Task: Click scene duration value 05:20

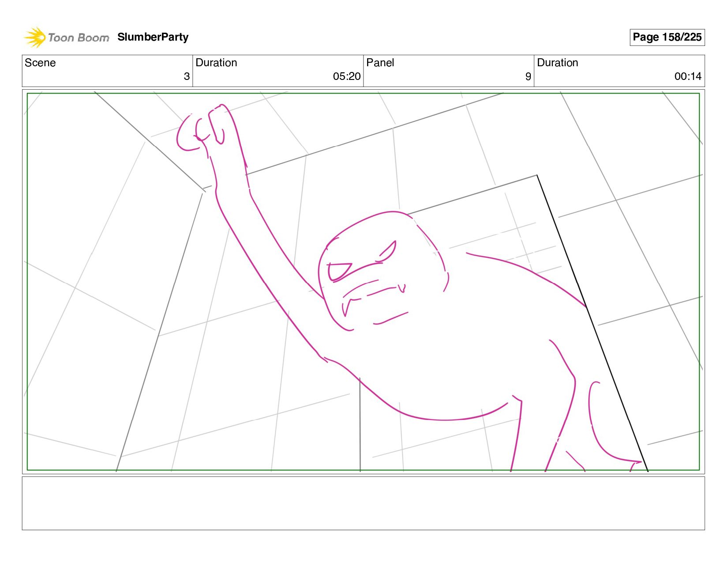Action: point(347,76)
